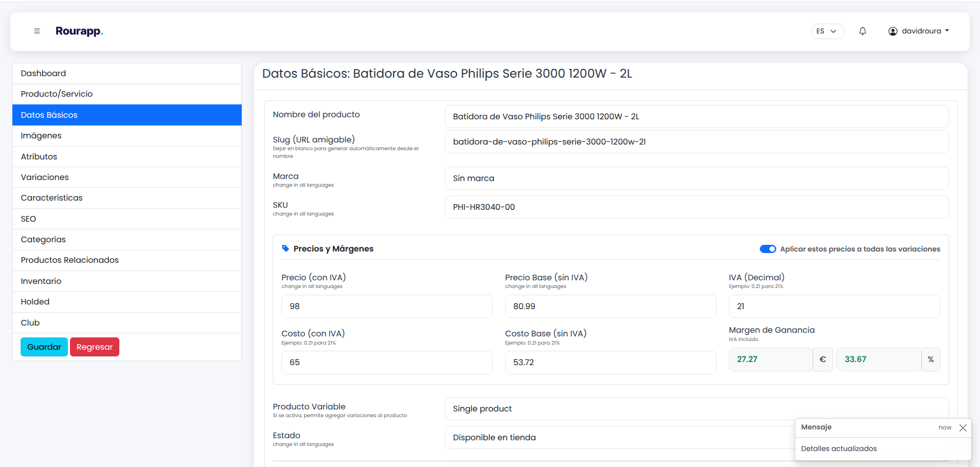Toggle apply prices to all variations switch
The image size is (980, 467).
(x=768, y=249)
